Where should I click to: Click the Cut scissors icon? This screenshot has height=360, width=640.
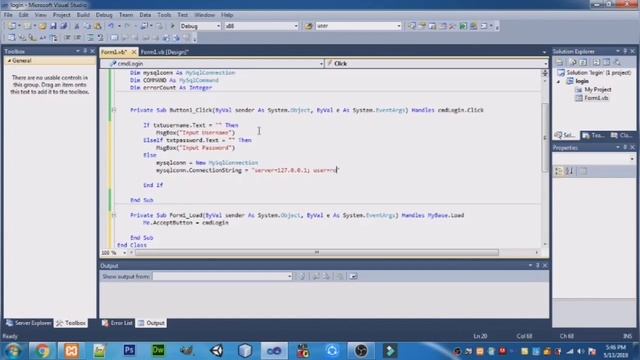pyautogui.click(x=76, y=26)
